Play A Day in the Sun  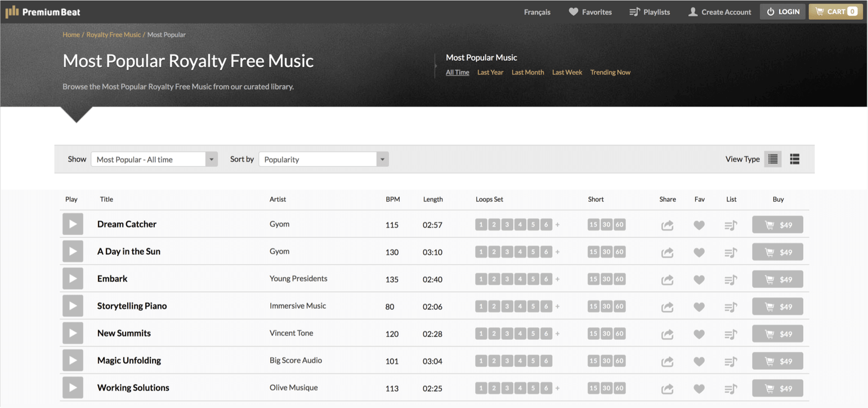(73, 251)
